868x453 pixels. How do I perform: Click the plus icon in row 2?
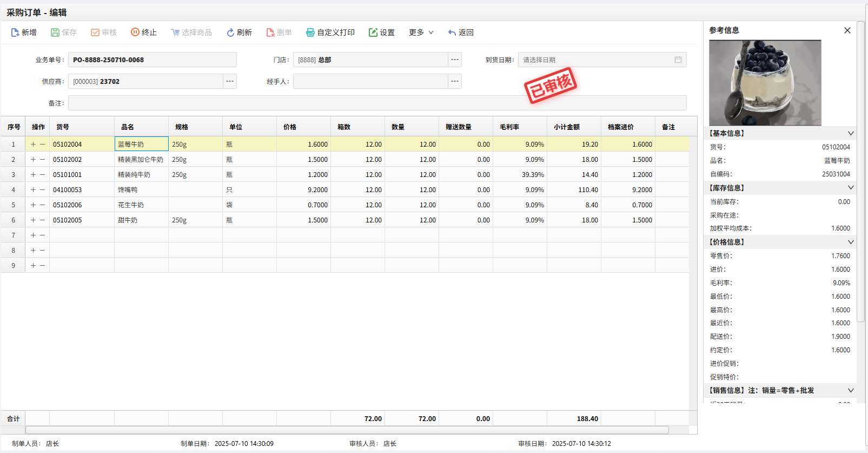[x=33, y=160]
